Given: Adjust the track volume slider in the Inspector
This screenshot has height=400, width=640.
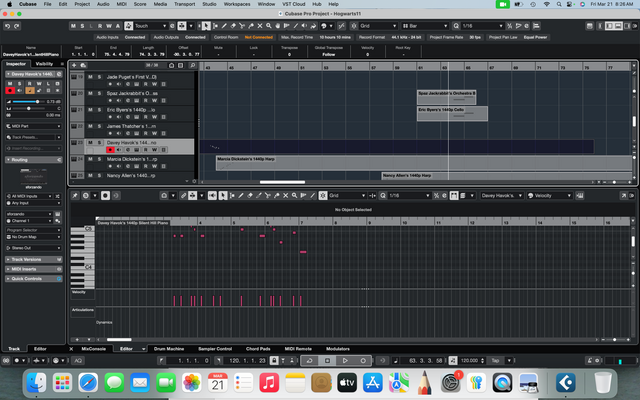Looking at the screenshot, I should (x=29, y=102).
